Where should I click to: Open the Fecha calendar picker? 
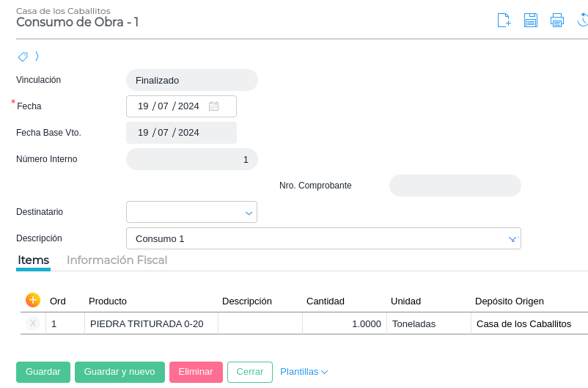tap(213, 106)
